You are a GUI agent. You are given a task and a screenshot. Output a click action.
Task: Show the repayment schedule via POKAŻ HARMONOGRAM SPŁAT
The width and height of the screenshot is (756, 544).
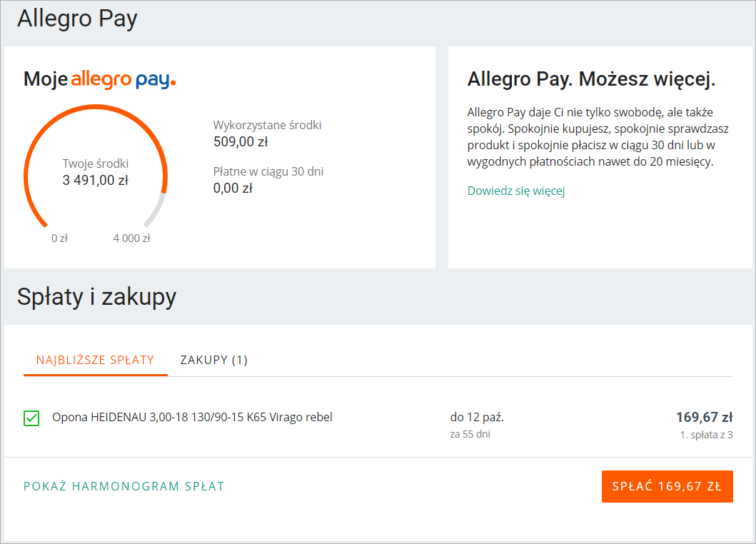pyautogui.click(x=124, y=486)
